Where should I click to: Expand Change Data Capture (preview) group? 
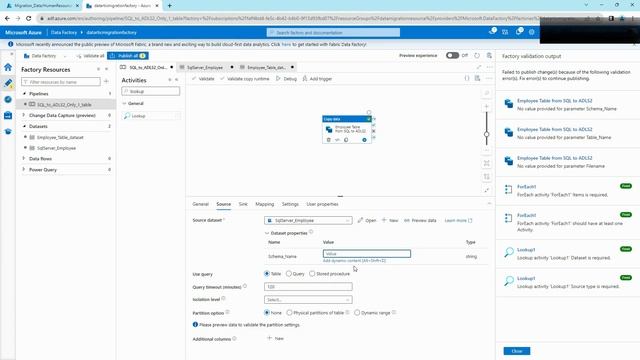pyautogui.click(x=24, y=116)
